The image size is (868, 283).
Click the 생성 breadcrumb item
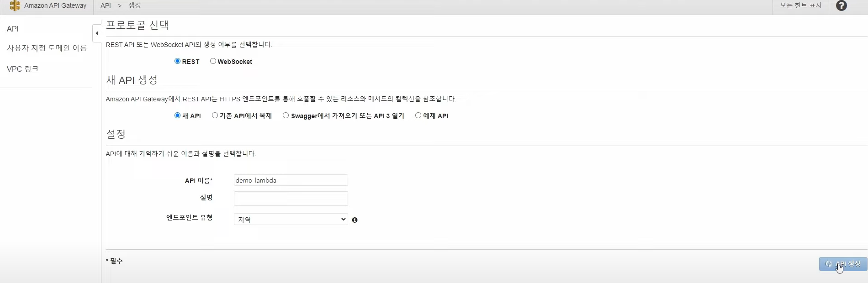pos(134,5)
